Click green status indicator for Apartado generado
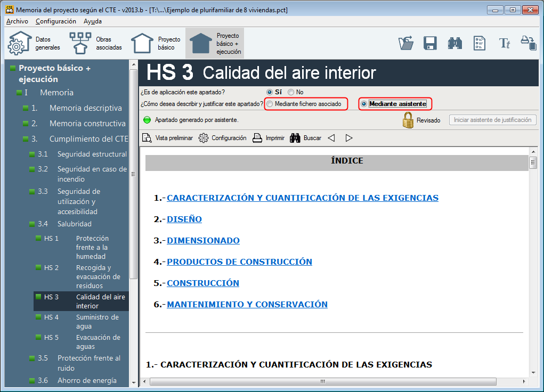 pyautogui.click(x=147, y=120)
